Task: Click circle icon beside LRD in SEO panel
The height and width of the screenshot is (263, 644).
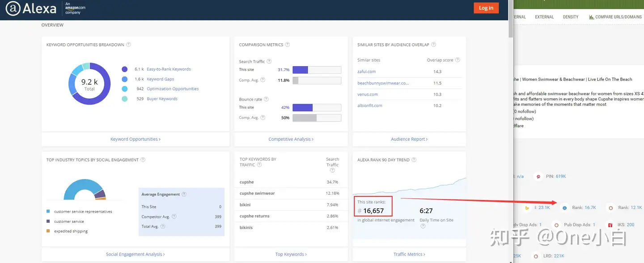Action: point(536,256)
